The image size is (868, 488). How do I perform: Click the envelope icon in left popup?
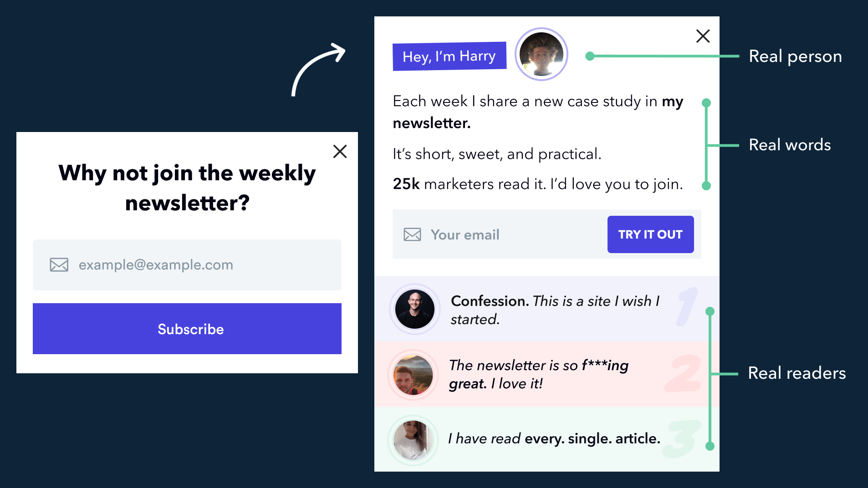pyautogui.click(x=59, y=265)
